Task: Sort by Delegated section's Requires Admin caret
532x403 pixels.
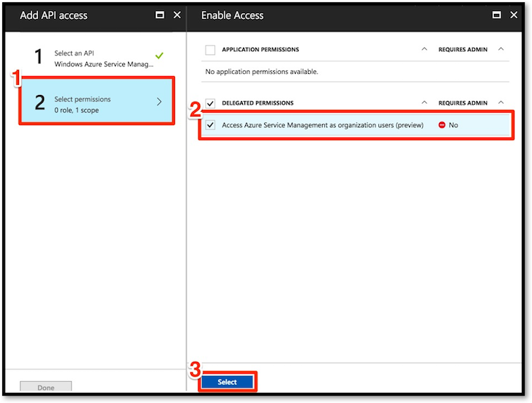Action: [x=501, y=102]
